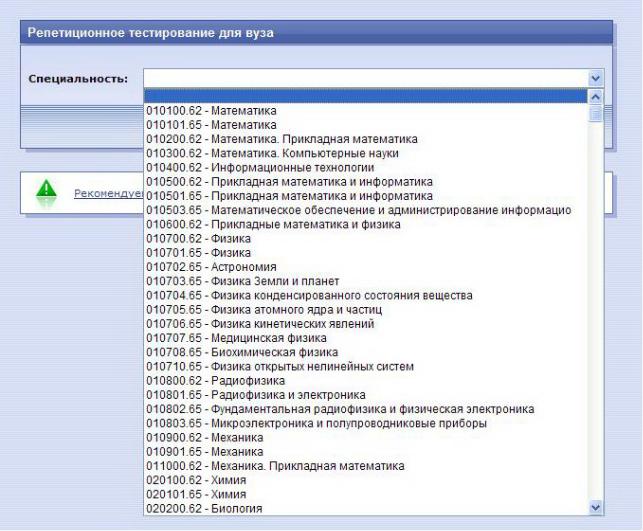This screenshot has width=643, height=531.
Task: Open the Специальность dropdown arrow
Action: click(595, 78)
